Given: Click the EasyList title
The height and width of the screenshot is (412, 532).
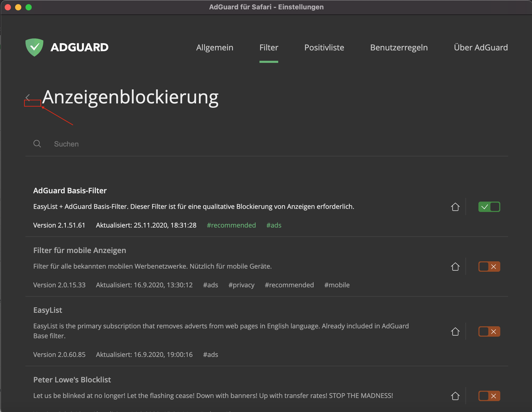Looking at the screenshot, I should point(48,310).
